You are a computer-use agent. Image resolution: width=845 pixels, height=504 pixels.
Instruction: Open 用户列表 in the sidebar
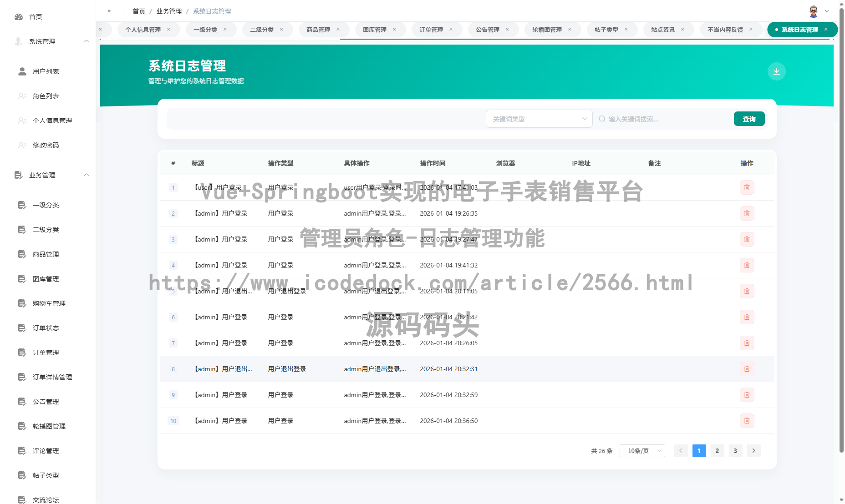pyautogui.click(x=46, y=71)
